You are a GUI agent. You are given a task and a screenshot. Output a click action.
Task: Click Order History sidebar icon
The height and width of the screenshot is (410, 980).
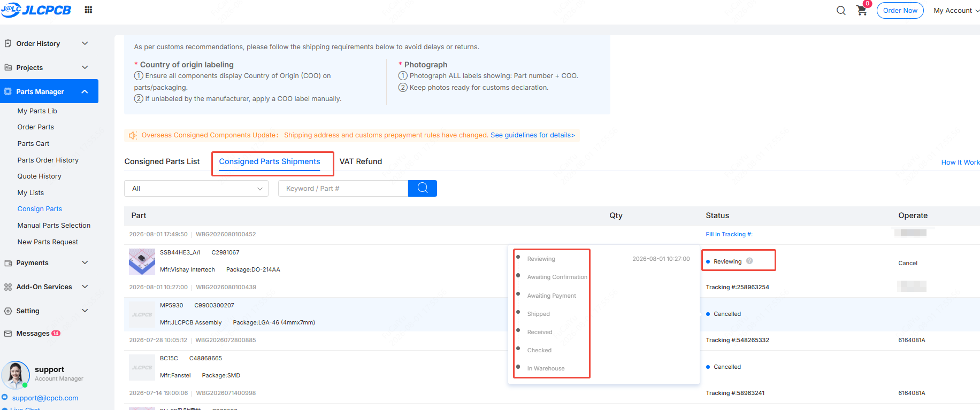pyautogui.click(x=8, y=43)
